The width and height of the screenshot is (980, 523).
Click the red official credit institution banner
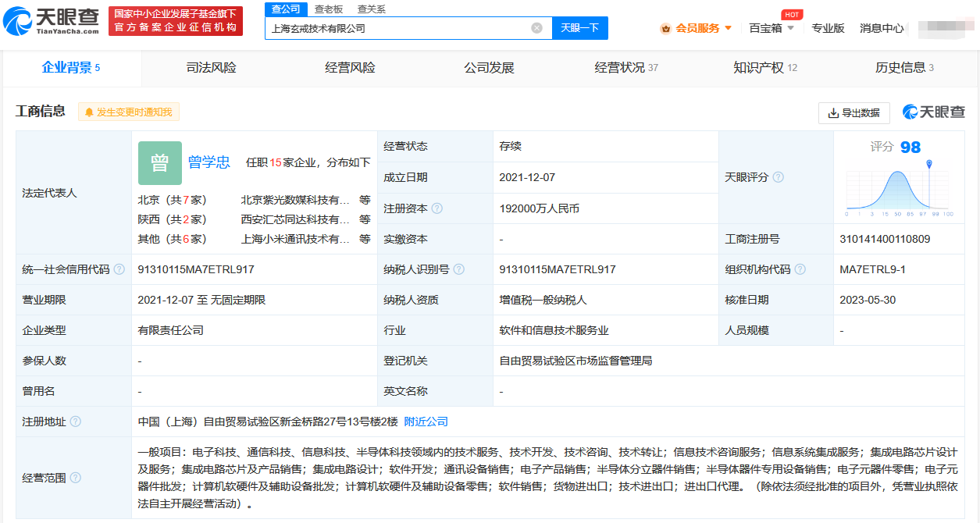coord(175,21)
